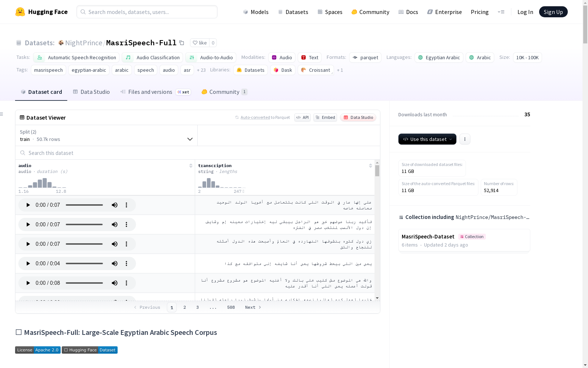Image resolution: width=588 pixels, height=368 pixels.
Task: Open more options on 0:04 audio player
Action: [x=126, y=263]
